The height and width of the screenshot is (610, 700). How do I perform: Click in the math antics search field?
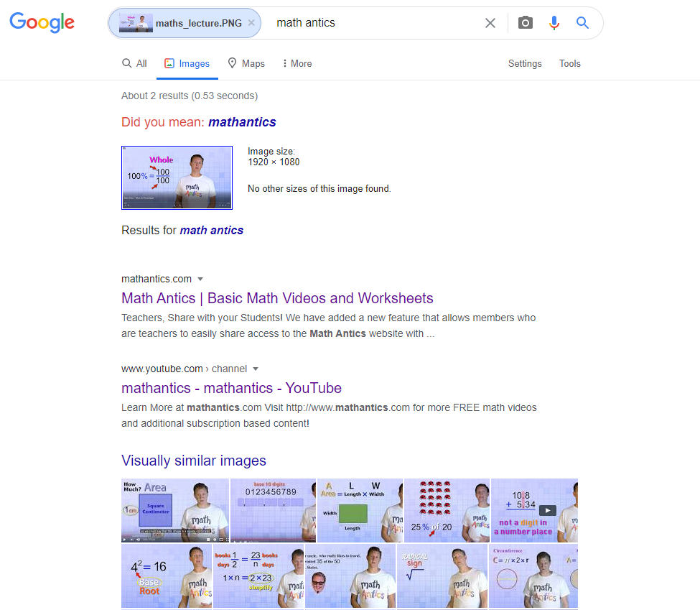[375, 23]
